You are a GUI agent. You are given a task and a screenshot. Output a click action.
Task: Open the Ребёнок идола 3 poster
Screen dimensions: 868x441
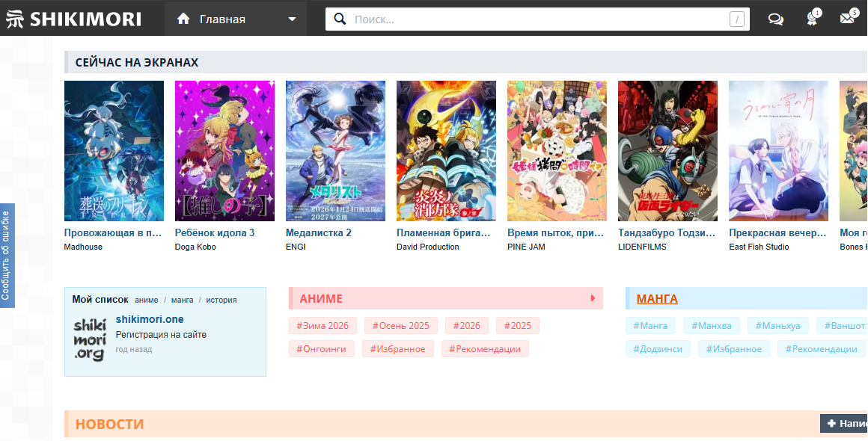pos(224,151)
